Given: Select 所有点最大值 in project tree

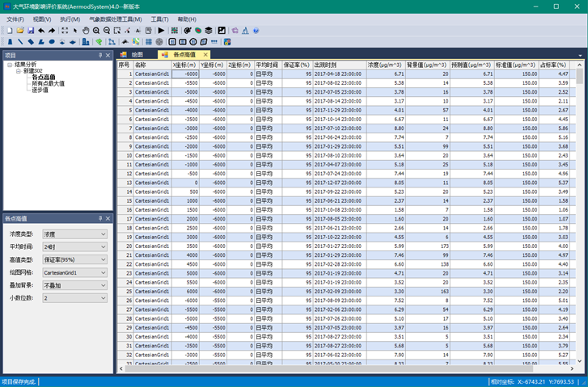Looking at the screenshot, I should [x=48, y=83].
